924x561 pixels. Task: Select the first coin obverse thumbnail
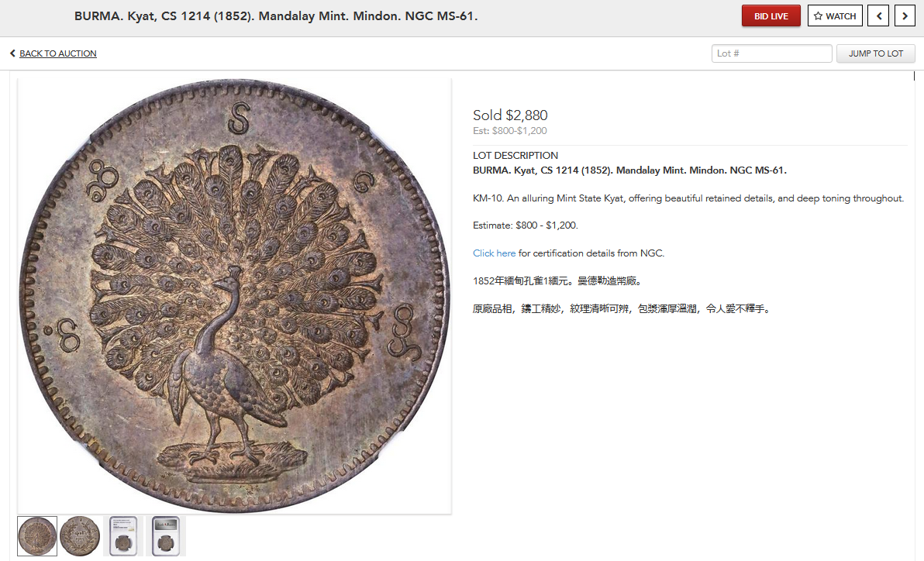coord(37,536)
